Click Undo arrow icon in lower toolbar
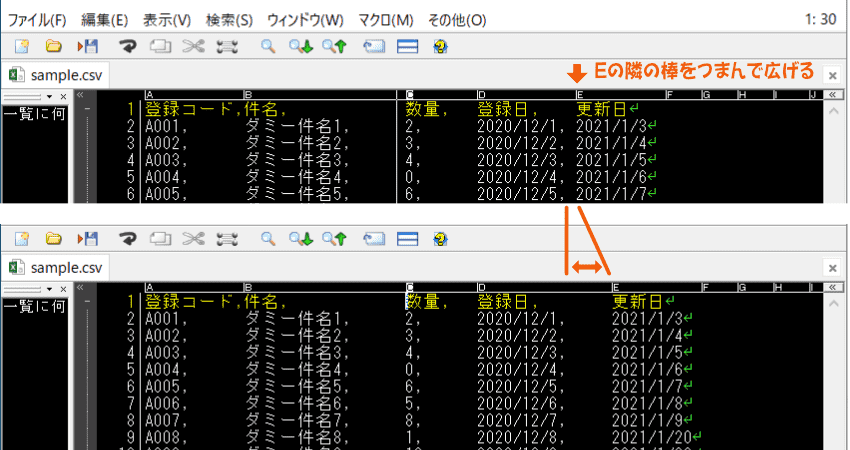 (x=128, y=239)
